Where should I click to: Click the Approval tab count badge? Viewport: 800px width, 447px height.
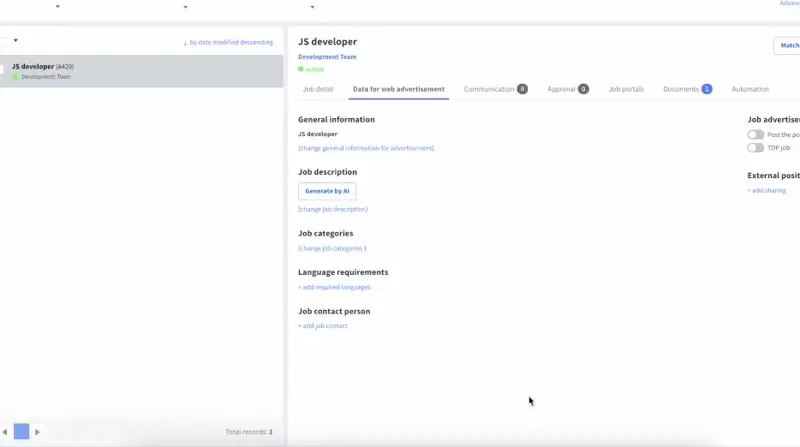583,89
